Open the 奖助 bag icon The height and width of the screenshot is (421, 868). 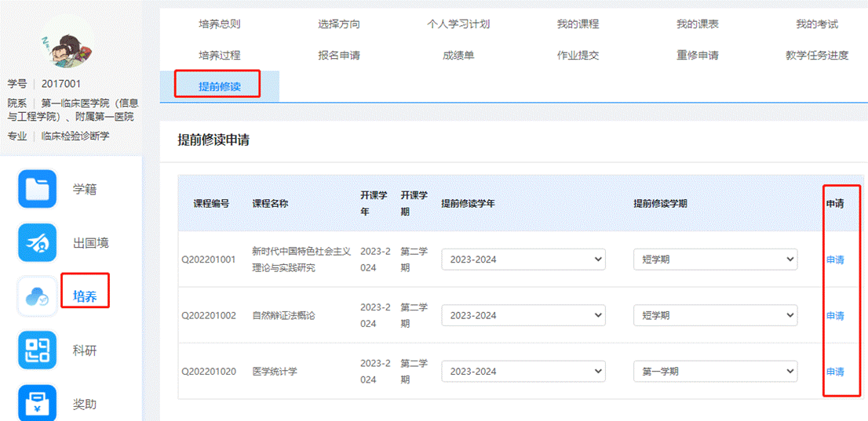(x=37, y=402)
